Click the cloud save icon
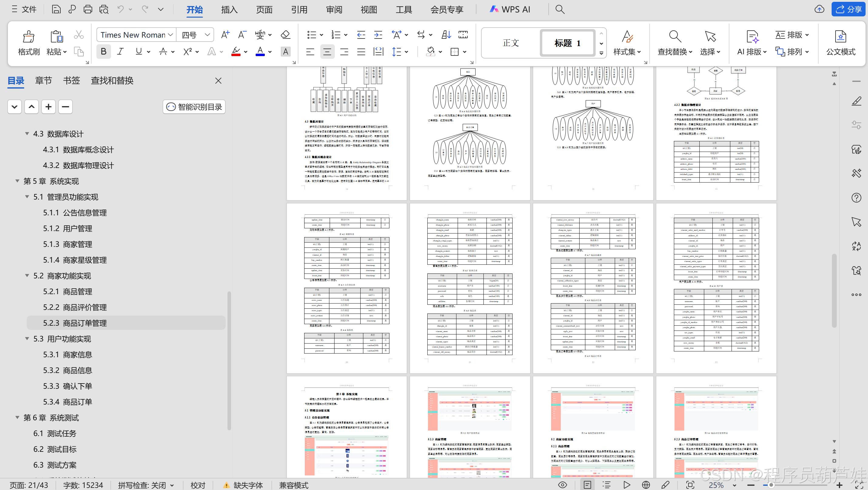 click(819, 9)
